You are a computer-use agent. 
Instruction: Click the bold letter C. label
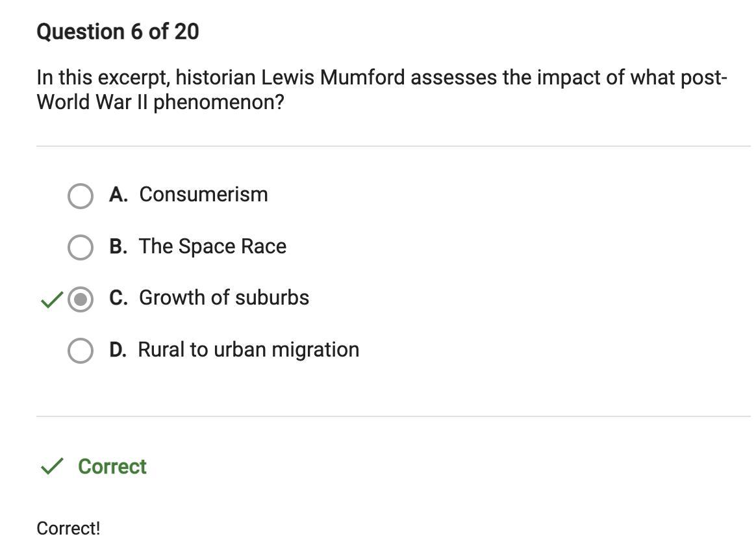(118, 297)
